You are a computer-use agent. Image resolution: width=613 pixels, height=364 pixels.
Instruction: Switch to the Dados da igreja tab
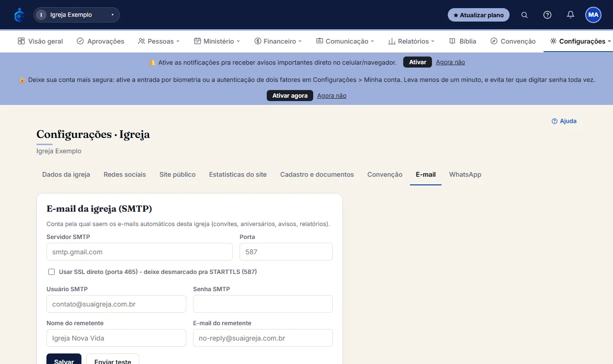66,175
